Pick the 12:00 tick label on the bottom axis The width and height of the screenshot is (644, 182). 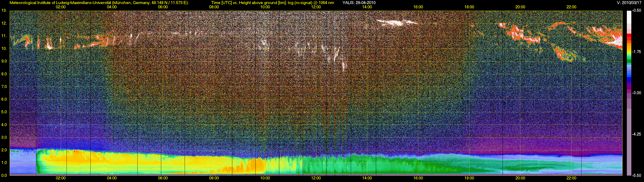click(x=316, y=178)
